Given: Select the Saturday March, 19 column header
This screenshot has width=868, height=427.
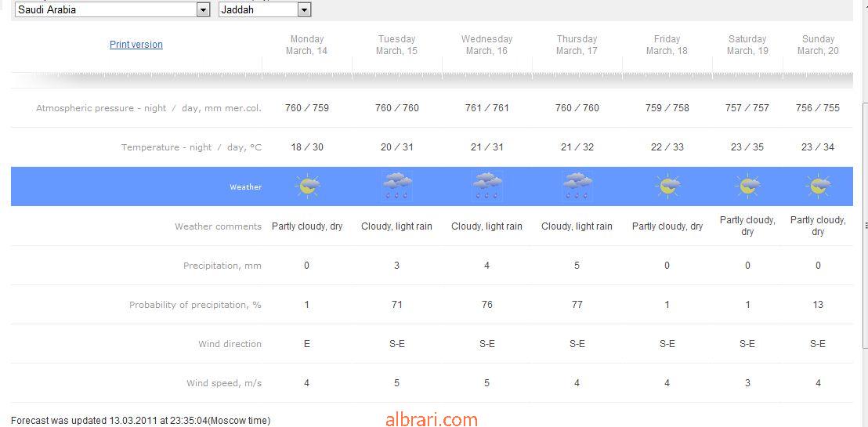Looking at the screenshot, I should pyautogui.click(x=747, y=45).
